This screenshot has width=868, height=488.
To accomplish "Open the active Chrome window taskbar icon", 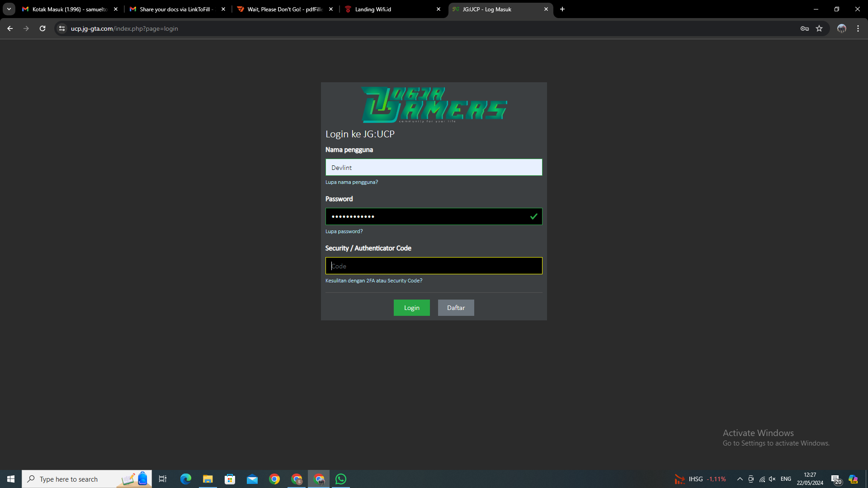I will pos(319,479).
